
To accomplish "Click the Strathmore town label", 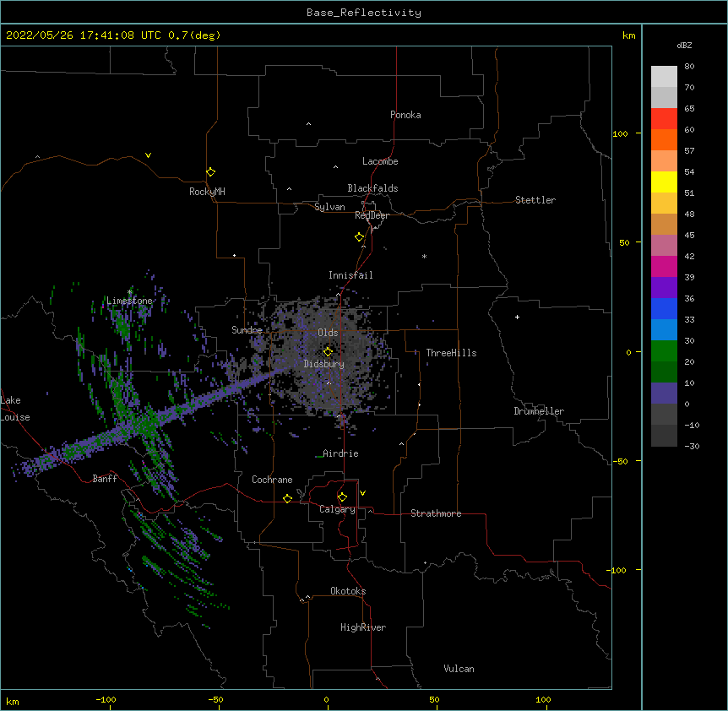I will pyautogui.click(x=436, y=513).
